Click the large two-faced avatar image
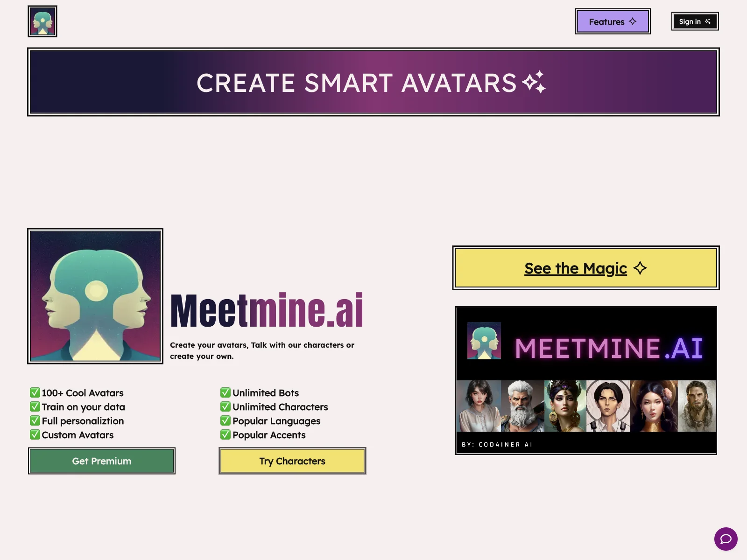 [x=95, y=296]
